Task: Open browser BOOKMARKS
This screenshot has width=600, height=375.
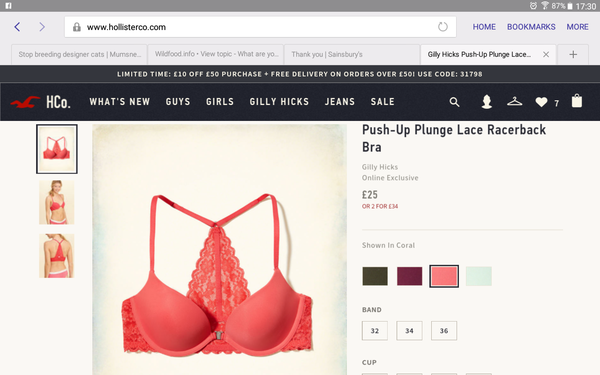Action: (531, 27)
